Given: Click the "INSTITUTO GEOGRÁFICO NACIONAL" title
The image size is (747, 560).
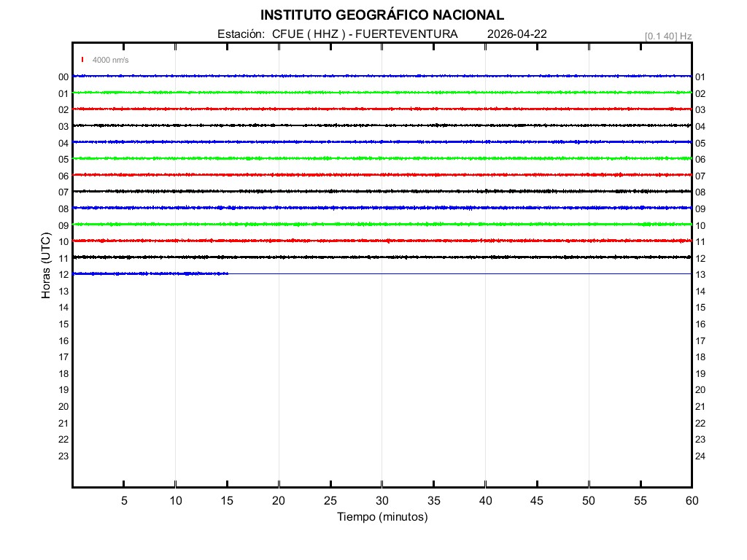Looking at the screenshot, I should pyautogui.click(x=382, y=15).
